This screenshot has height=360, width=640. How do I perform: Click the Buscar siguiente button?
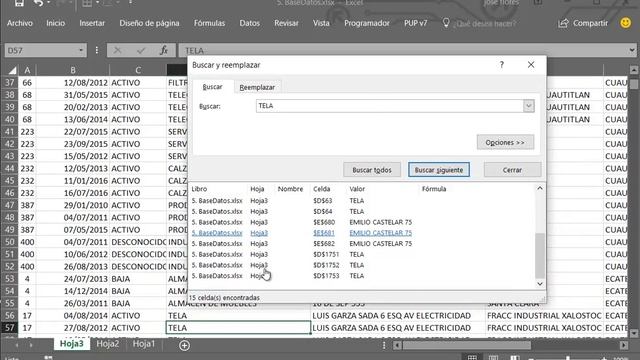(439, 170)
